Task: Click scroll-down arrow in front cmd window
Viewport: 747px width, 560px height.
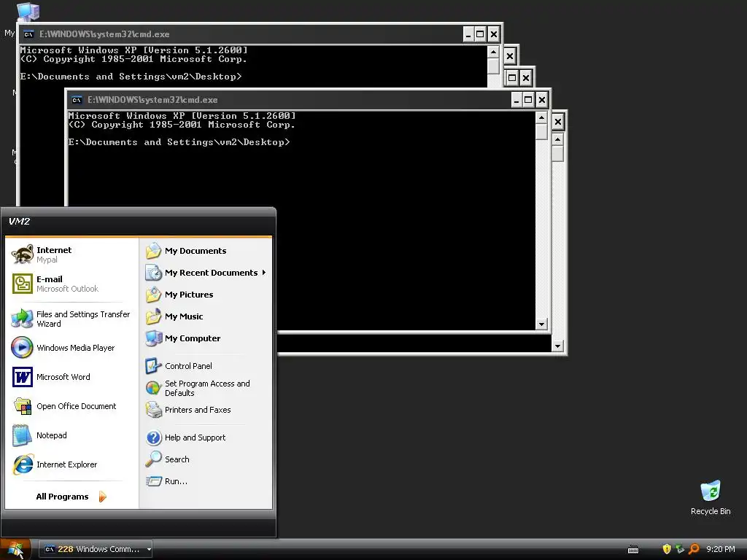Action: point(541,324)
